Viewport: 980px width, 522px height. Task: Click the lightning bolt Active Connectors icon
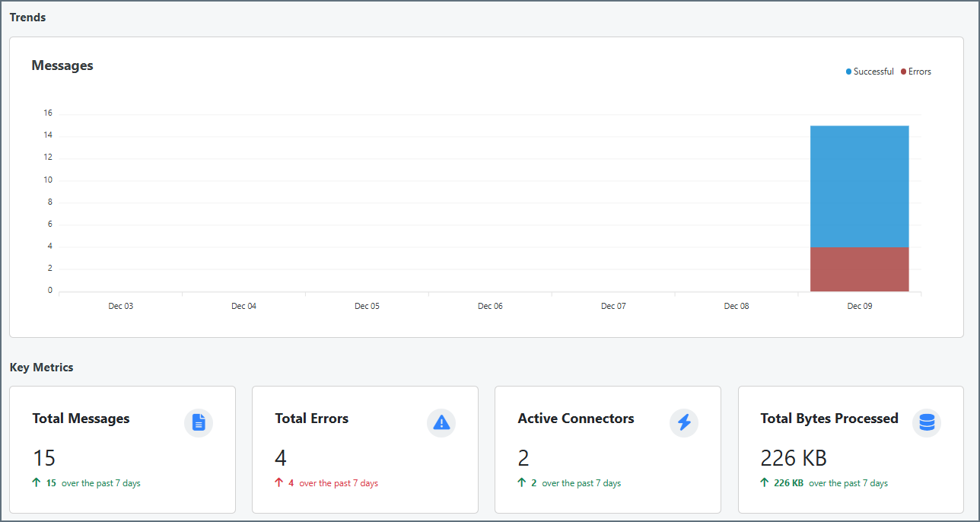[684, 423]
